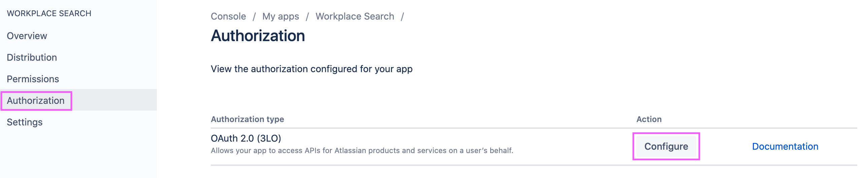This screenshot has width=868, height=178.
Task: Select the OAuth 2.0 (3LO) row label
Action: [x=246, y=138]
